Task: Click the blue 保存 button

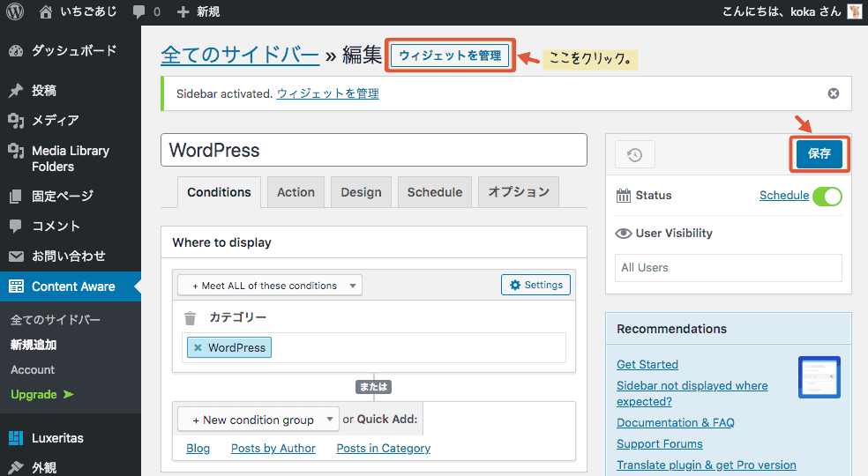Action: [819, 153]
